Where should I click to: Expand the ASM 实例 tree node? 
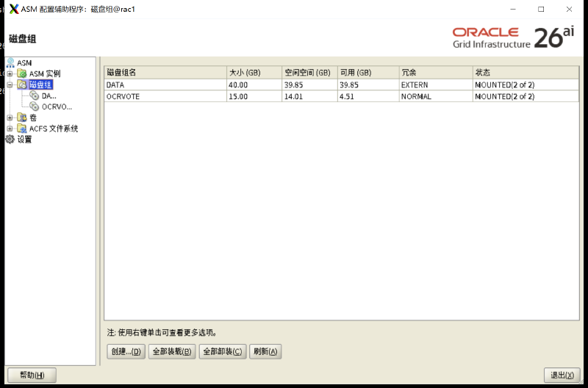coord(10,73)
